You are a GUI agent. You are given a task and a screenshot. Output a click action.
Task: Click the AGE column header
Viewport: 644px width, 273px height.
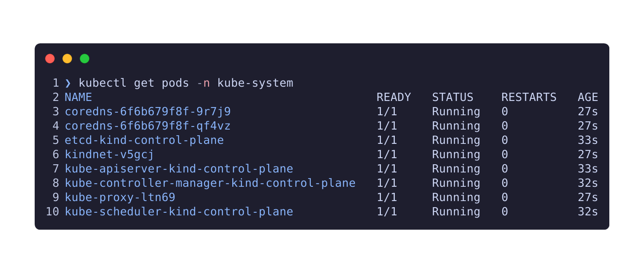[588, 97]
